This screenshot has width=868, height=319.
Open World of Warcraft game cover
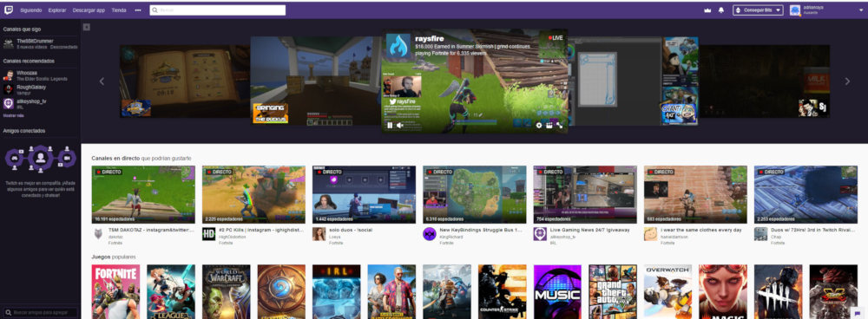[x=226, y=292]
